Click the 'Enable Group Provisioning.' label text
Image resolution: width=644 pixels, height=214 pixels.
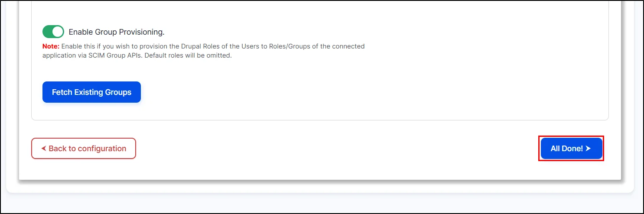[x=117, y=32]
